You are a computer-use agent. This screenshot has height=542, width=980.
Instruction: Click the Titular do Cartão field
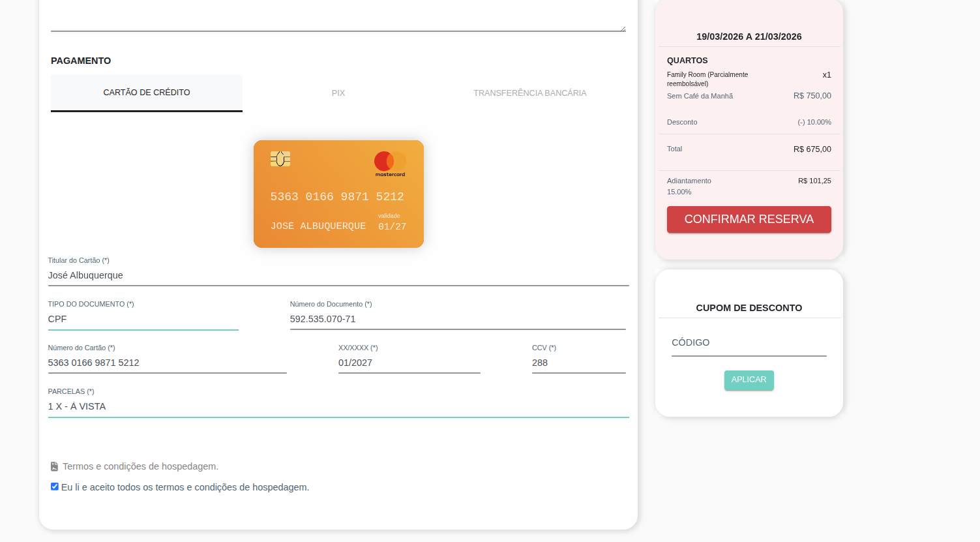pyautogui.click(x=338, y=275)
